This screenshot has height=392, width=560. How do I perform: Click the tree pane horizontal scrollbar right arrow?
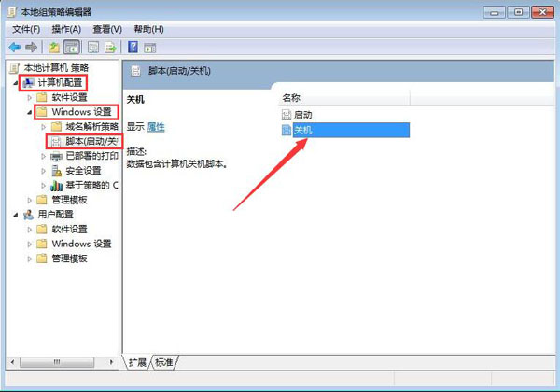tap(111, 362)
